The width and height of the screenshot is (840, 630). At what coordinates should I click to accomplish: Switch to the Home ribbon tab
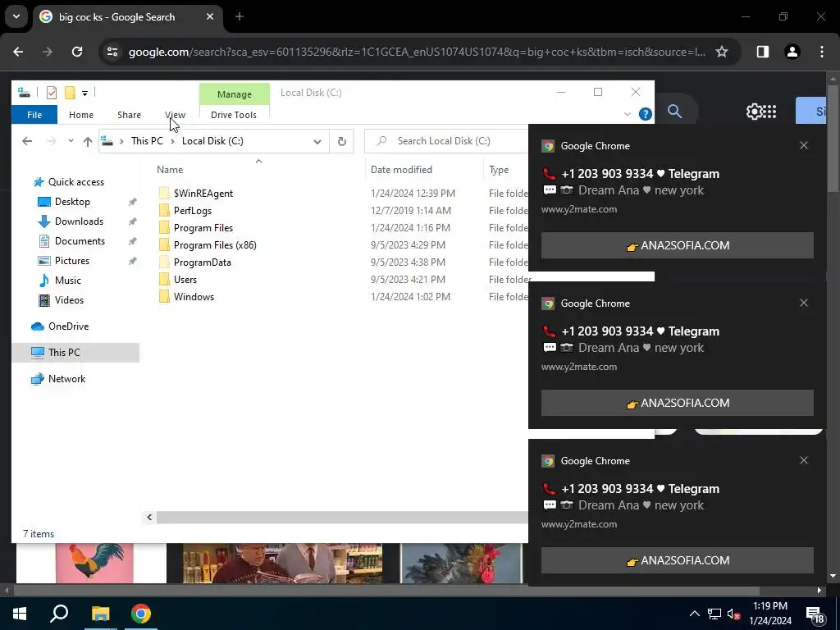(x=81, y=115)
